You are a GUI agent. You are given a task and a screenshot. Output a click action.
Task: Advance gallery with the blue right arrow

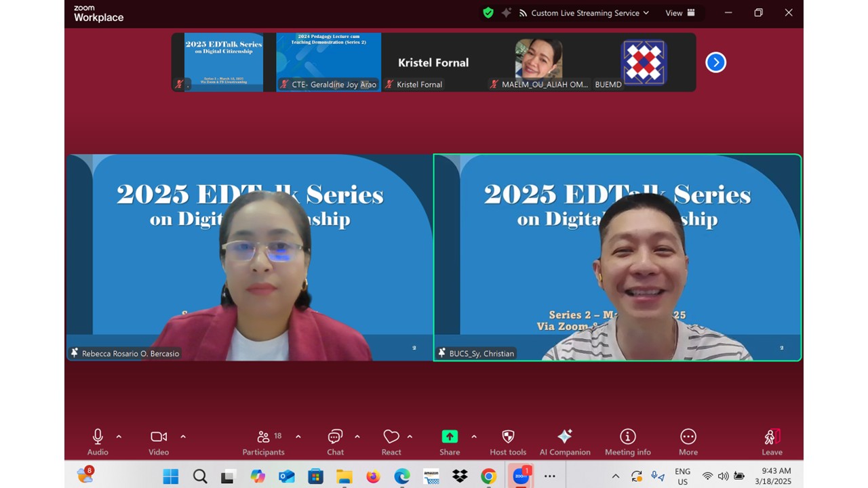click(x=715, y=62)
